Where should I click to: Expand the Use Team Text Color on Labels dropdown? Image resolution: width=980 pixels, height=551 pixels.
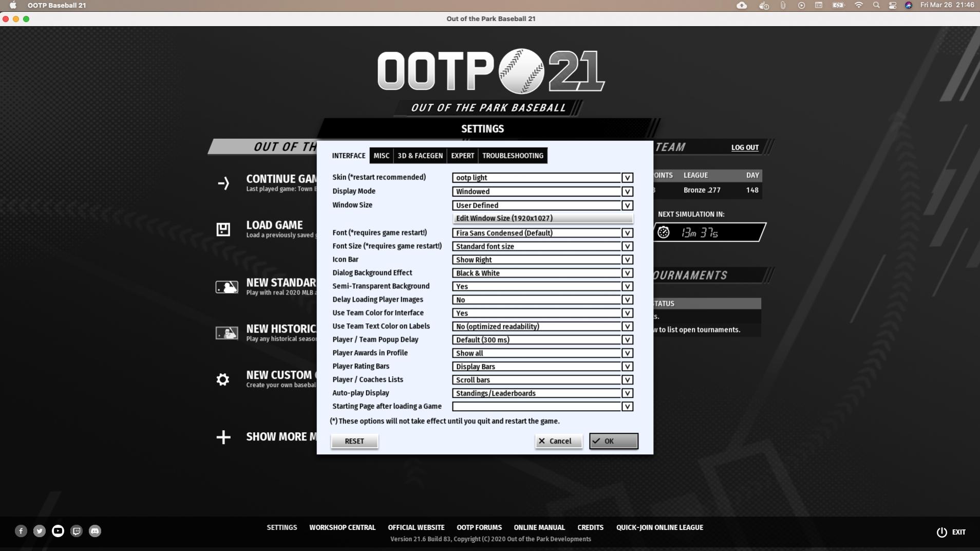(627, 327)
